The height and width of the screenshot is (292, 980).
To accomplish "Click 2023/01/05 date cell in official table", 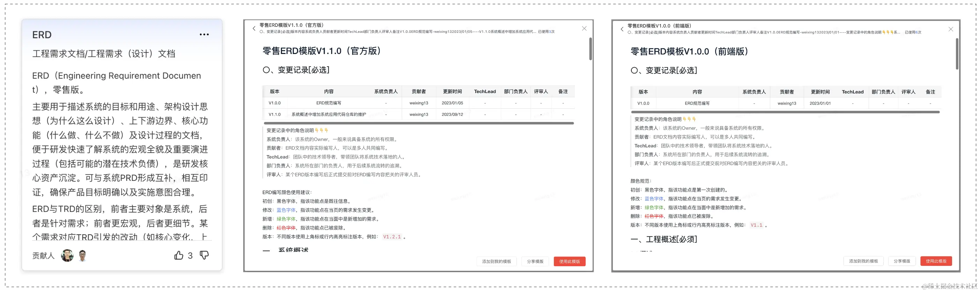I will [452, 103].
